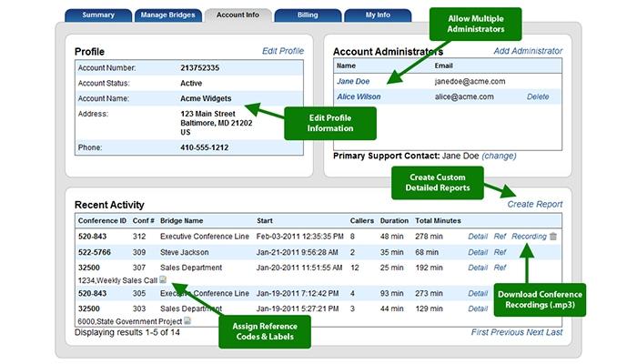Click Account Status value Active

point(191,84)
